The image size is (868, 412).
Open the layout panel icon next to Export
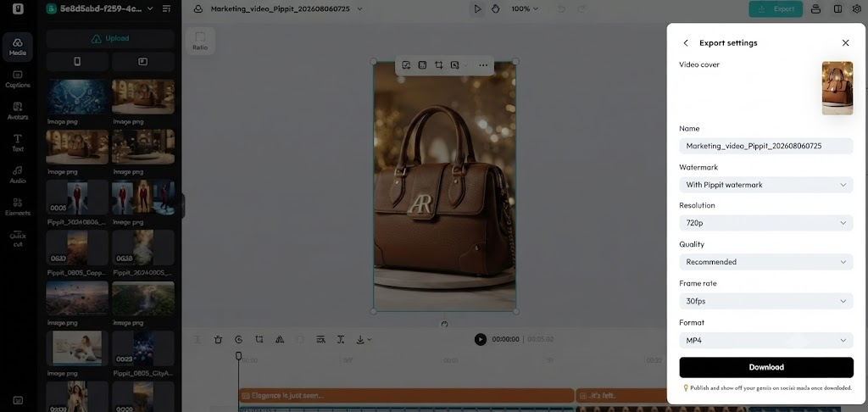pos(815,8)
